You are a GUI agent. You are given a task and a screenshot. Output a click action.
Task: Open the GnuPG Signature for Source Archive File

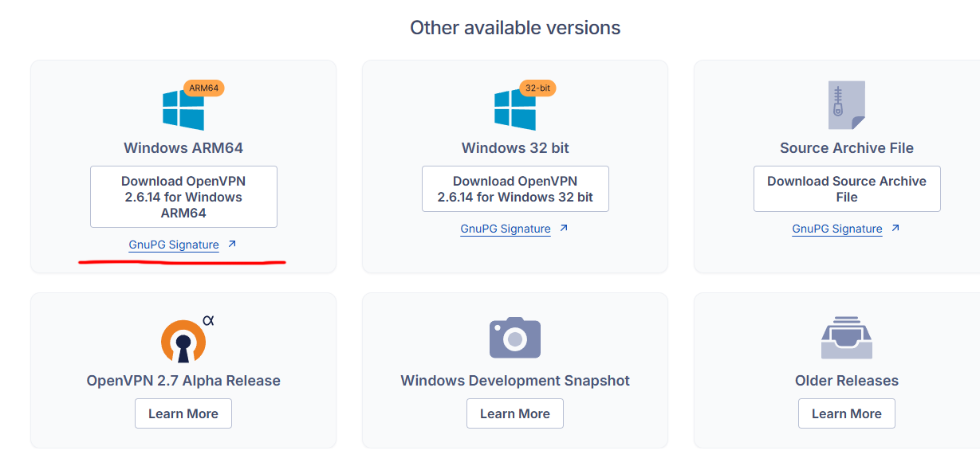pyautogui.click(x=836, y=229)
